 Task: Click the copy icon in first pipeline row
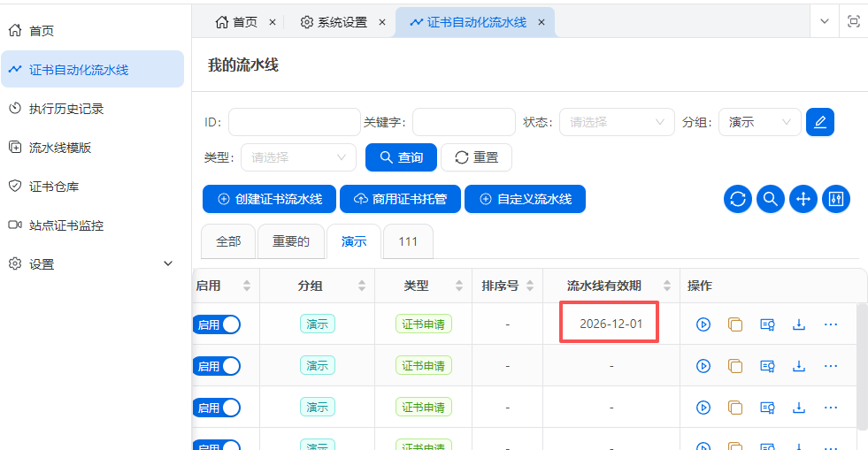coord(735,324)
